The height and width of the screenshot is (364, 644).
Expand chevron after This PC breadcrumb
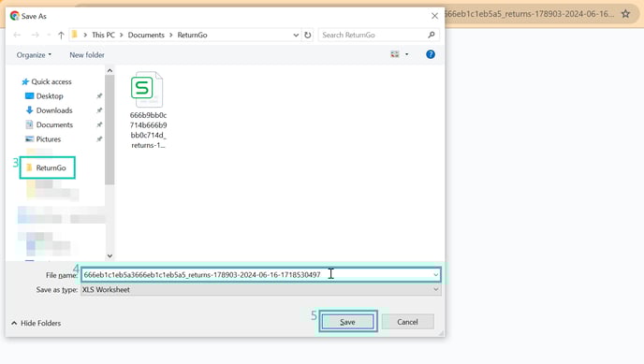coord(121,36)
